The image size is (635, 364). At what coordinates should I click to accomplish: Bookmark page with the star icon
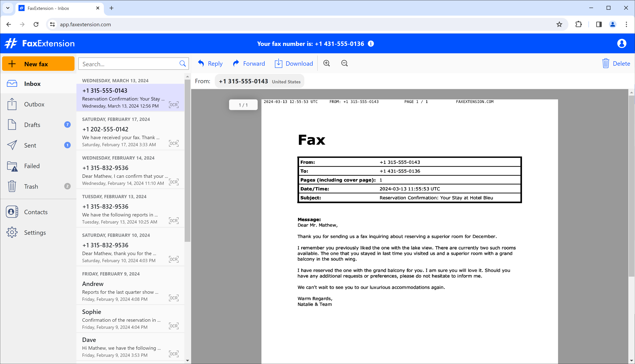tap(559, 24)
